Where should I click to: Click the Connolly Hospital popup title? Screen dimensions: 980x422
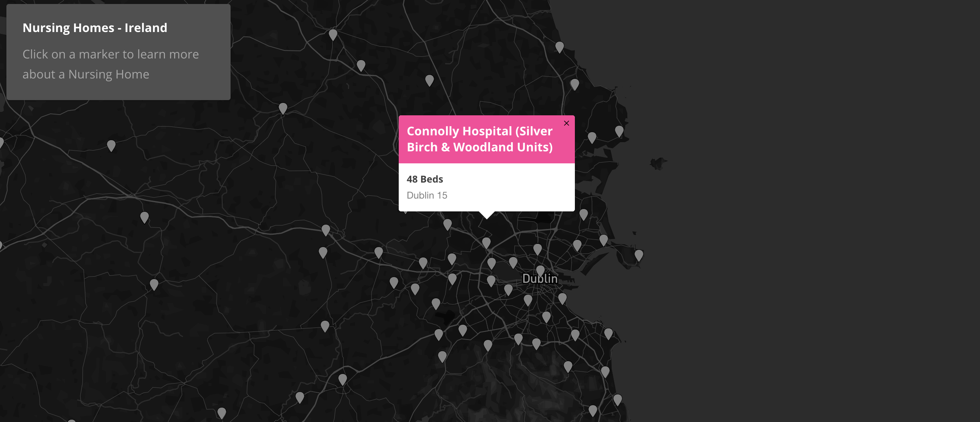[x=480, y=139]
